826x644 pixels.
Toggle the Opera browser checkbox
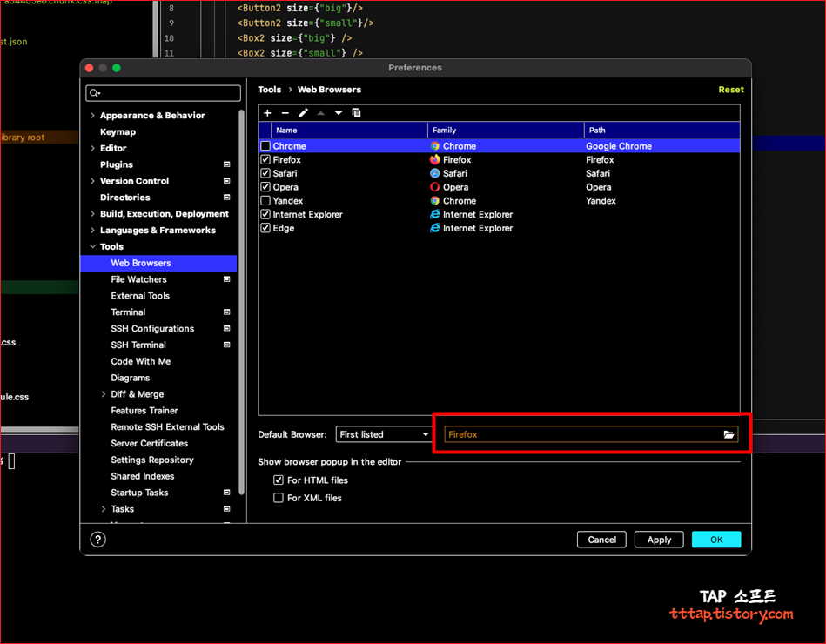click(265, 187)
